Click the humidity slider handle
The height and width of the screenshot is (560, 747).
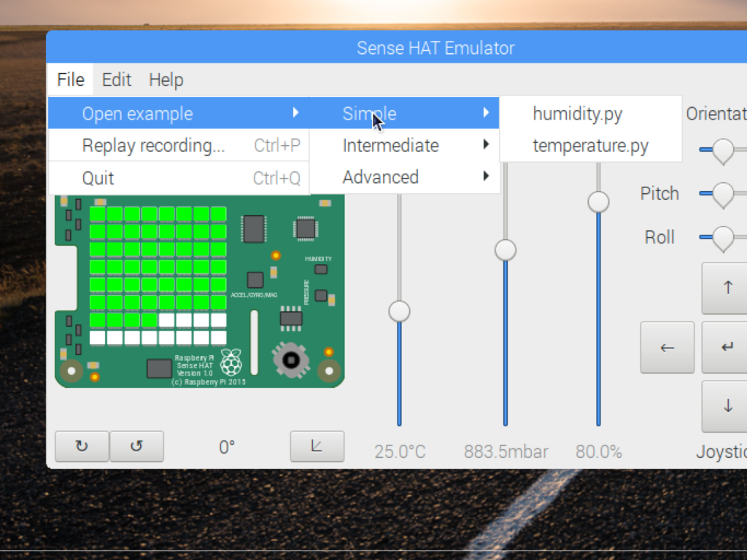(x=598, y=201)
